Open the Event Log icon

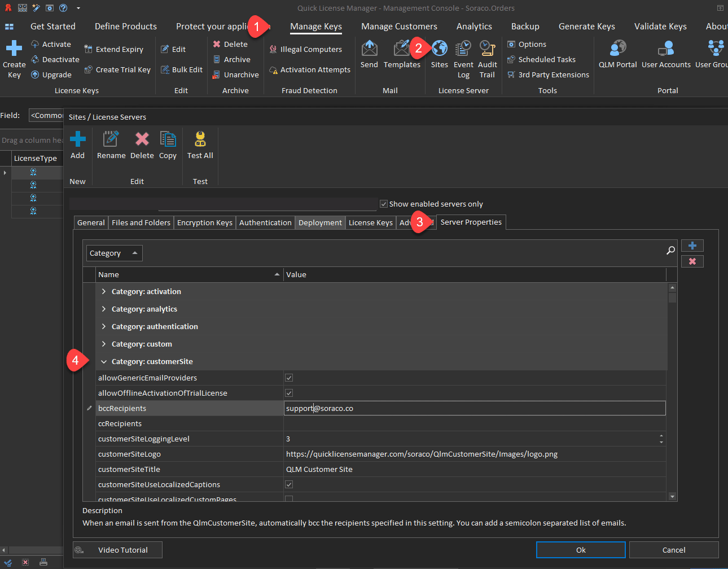click(x=463, y=49)
